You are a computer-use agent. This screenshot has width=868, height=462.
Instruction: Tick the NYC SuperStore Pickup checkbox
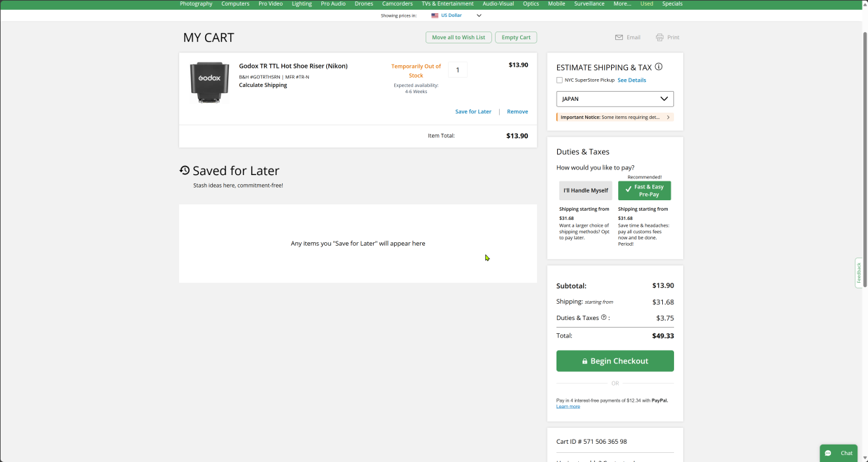click(x=559, y=80)
